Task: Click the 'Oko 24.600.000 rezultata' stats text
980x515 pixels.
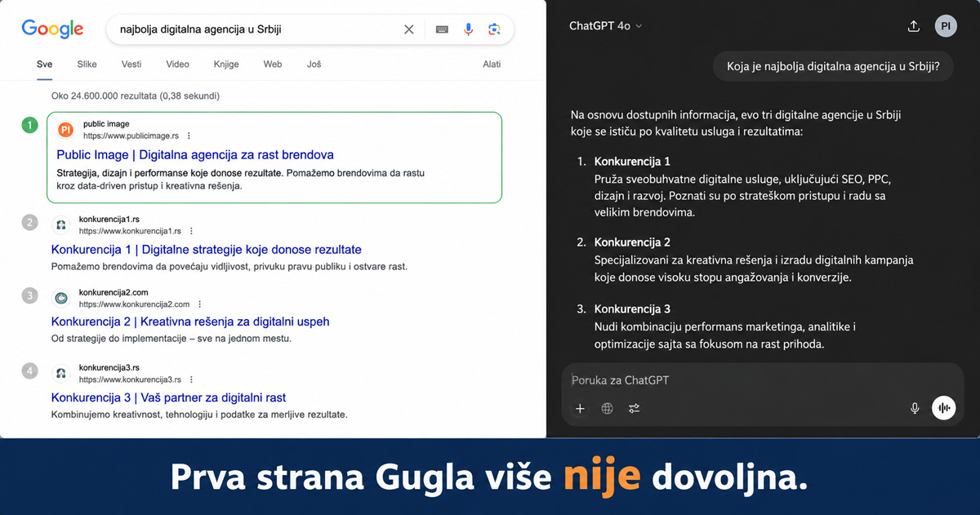Action: [135, 95]
